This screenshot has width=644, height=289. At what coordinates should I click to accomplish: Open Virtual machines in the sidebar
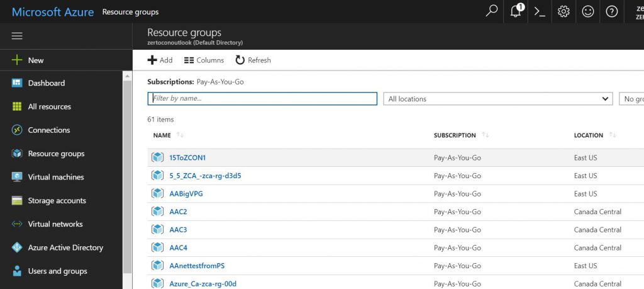coord(55,177)
